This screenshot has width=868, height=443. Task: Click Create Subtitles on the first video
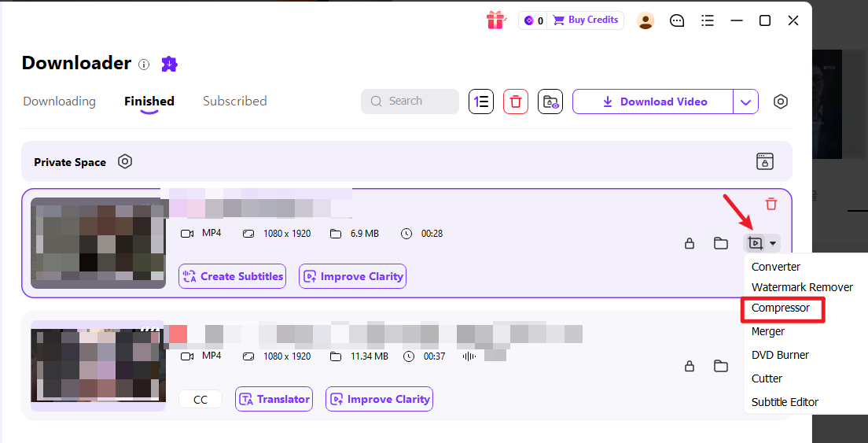coord(233,276)
